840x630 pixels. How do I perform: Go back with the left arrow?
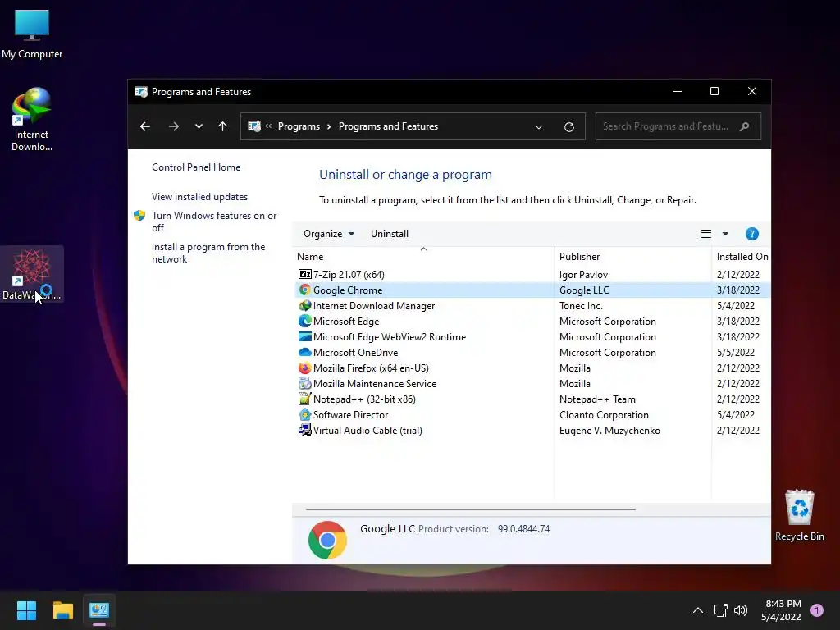145,126
